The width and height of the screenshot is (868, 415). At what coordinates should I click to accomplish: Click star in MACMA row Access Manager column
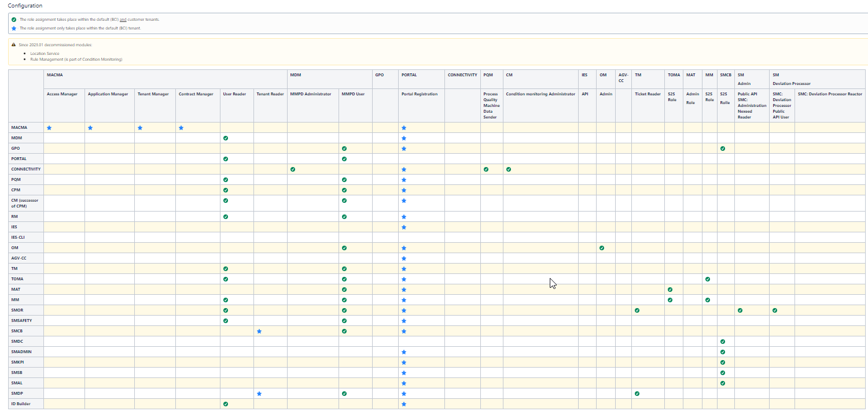[x=49, y=128]
